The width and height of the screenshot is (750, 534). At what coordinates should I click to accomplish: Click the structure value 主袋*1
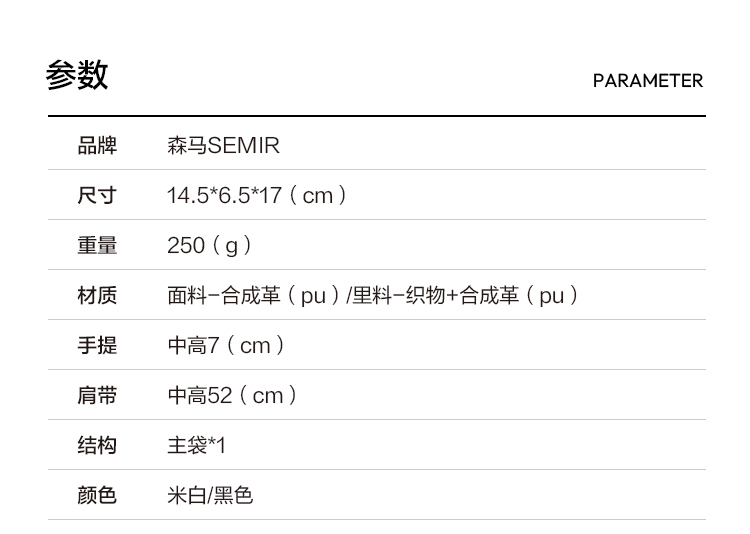[x=197, y=446]
